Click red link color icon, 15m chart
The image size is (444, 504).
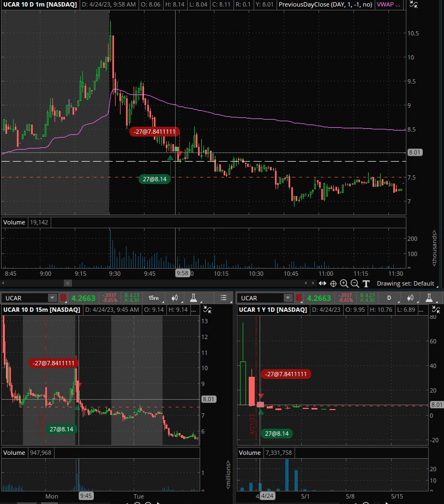(x=63, y=298)
